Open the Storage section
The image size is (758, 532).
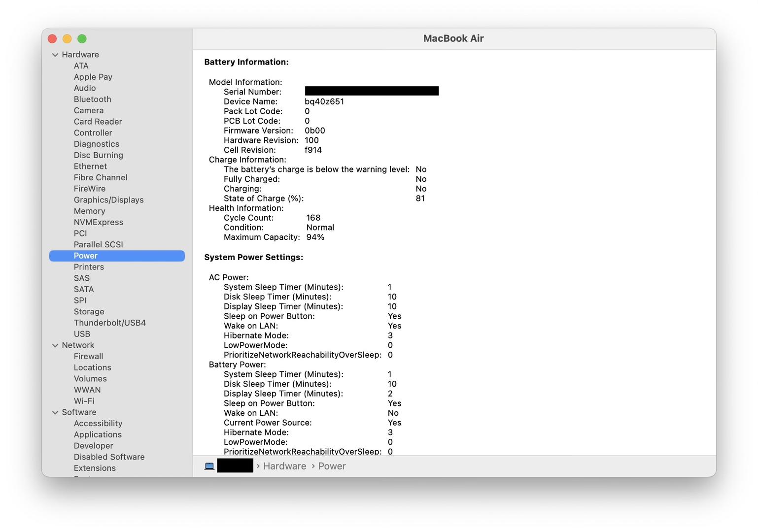coord(89,311)
